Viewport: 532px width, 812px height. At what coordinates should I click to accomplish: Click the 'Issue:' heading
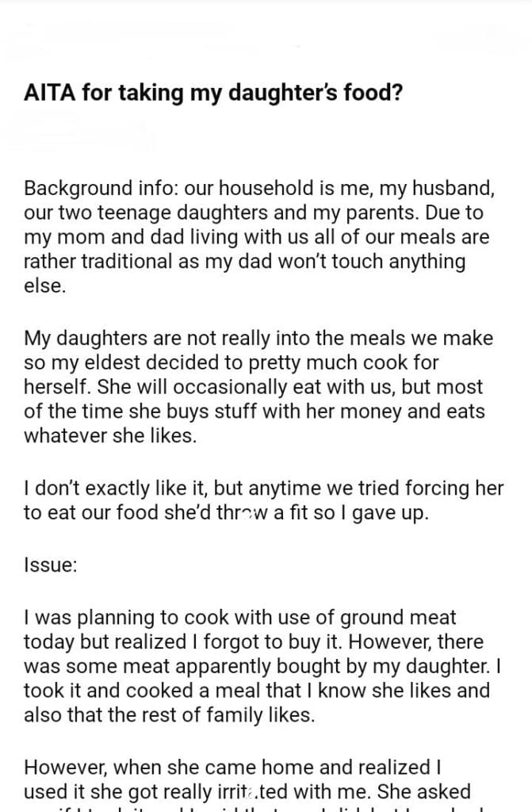coord(51,566)
